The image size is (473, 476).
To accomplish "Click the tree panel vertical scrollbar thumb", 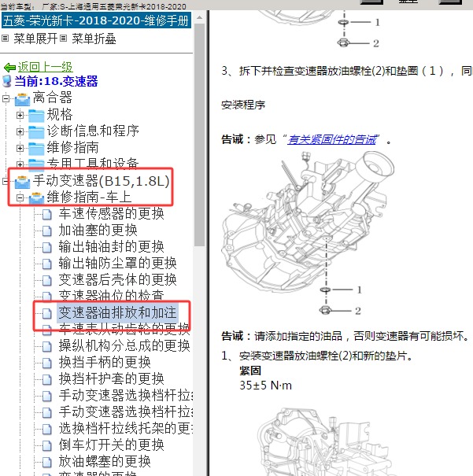I will tap(199, 135).
